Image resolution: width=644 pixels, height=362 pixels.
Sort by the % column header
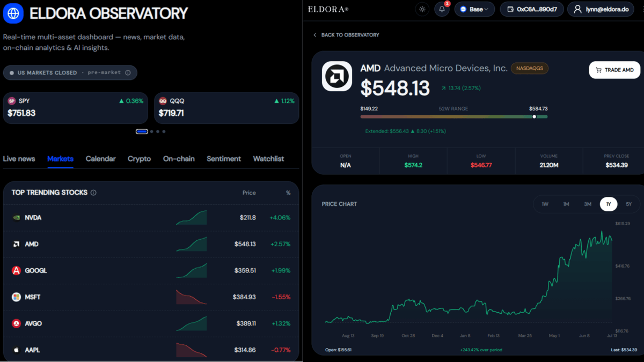288,193
